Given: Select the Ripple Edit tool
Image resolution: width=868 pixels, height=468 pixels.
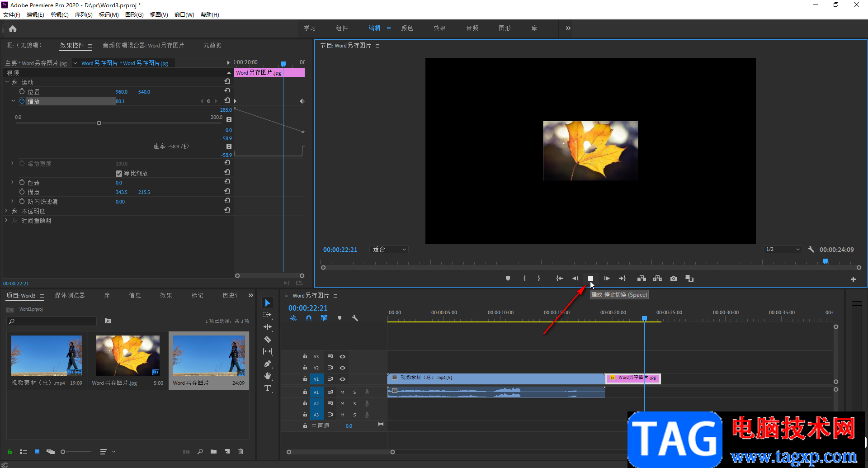Looking at the screenshot, I should tap(268, 327).
